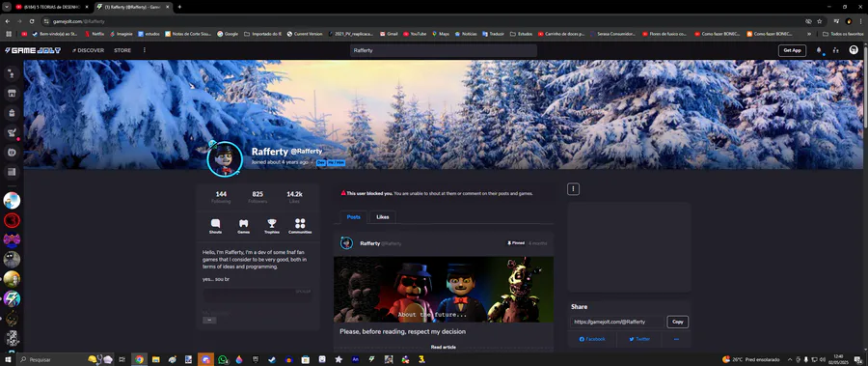Open the Importado do IE bookmark folder
Image resolution: width=868 pixels, height=366 pixels.
click(263, 34)
